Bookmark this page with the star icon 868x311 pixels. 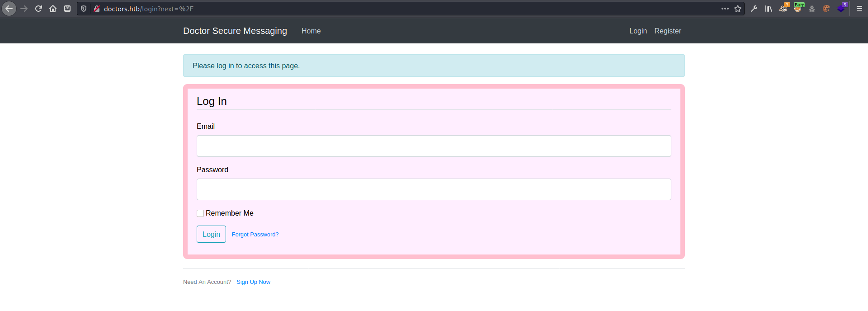click(x=738, y=9)
